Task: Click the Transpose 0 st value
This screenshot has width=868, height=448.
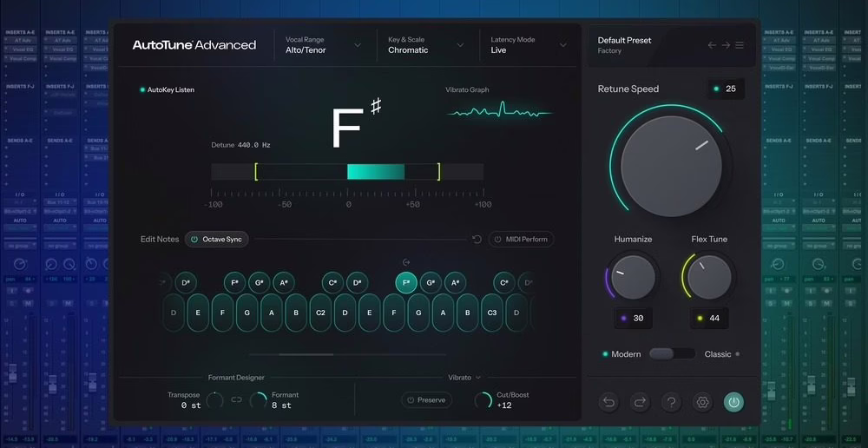Action: point(190,405)
